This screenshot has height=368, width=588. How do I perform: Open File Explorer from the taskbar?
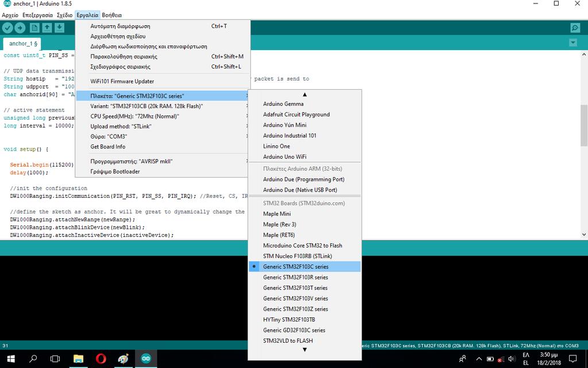point(78,359)
